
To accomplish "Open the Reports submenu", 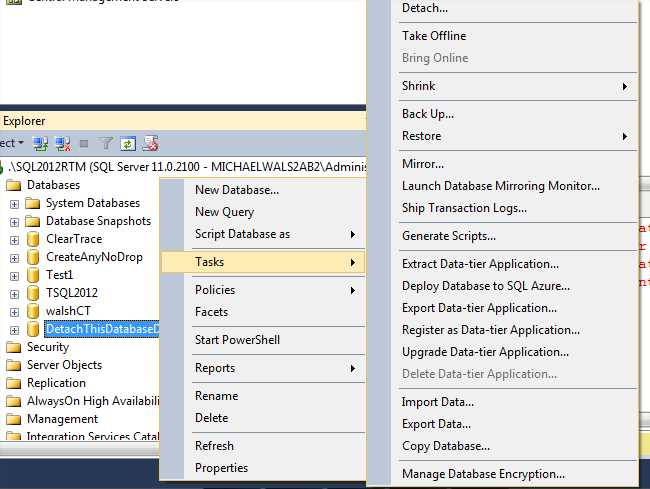I will [x=263, y=368].
